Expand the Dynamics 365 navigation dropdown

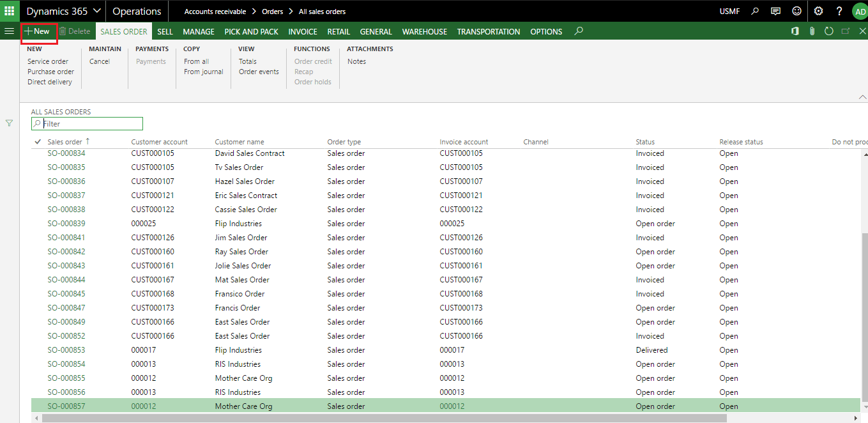[97, 11]
